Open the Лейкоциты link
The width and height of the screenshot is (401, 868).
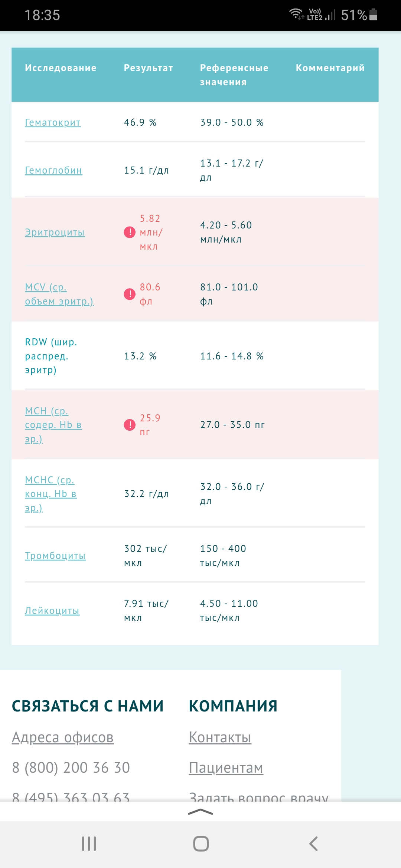point(52,611)
